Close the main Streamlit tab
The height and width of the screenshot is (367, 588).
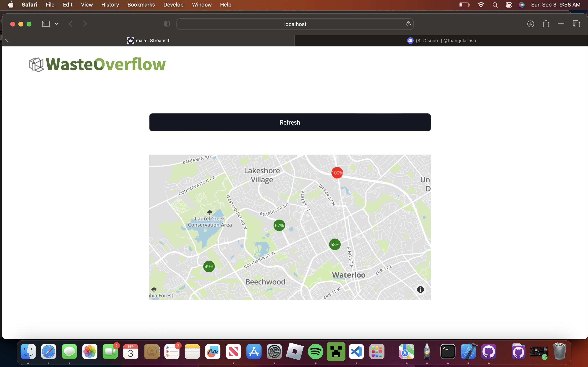[7, 41]
